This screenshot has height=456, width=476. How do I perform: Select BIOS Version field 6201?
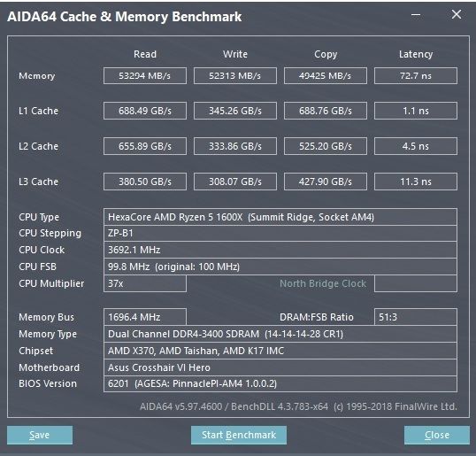click(280, 383)
